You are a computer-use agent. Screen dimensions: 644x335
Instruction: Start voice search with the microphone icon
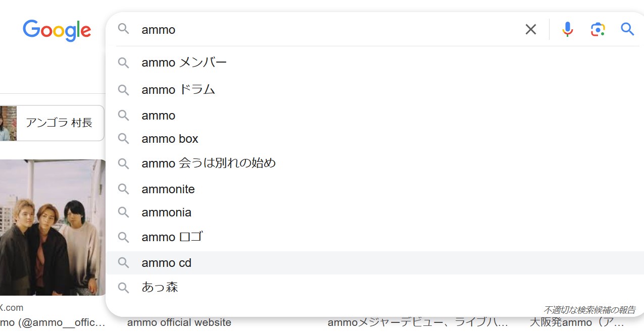[568, 30]
